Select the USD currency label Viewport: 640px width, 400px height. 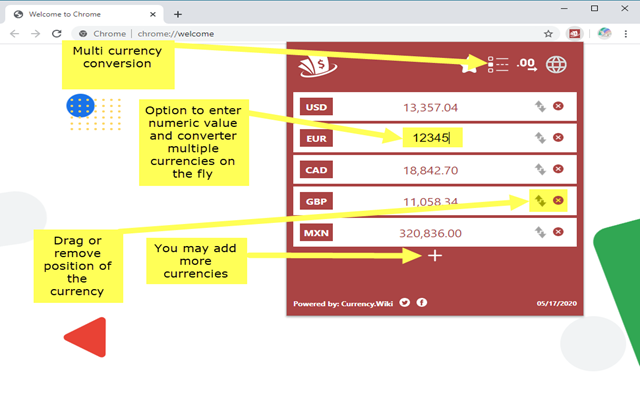point(316,107)
